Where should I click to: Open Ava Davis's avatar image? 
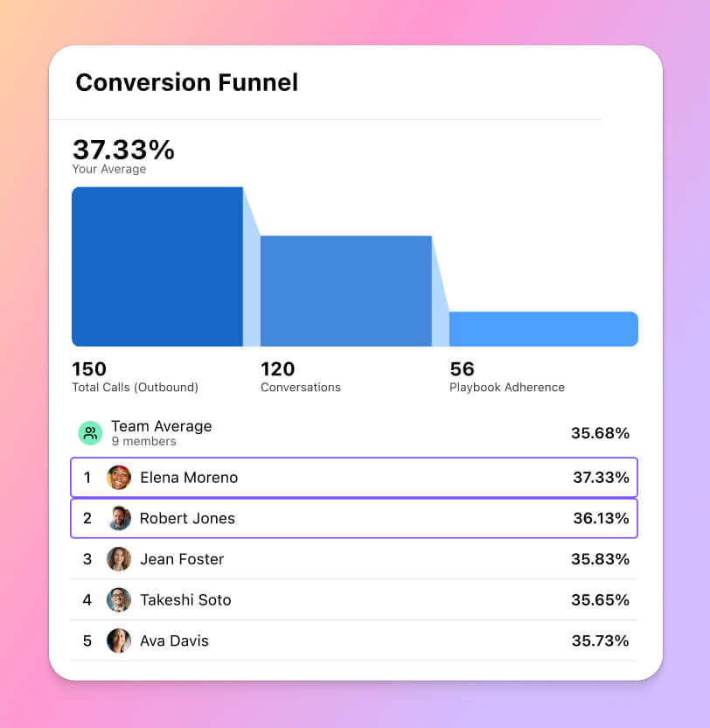click(x=119, y=640)
